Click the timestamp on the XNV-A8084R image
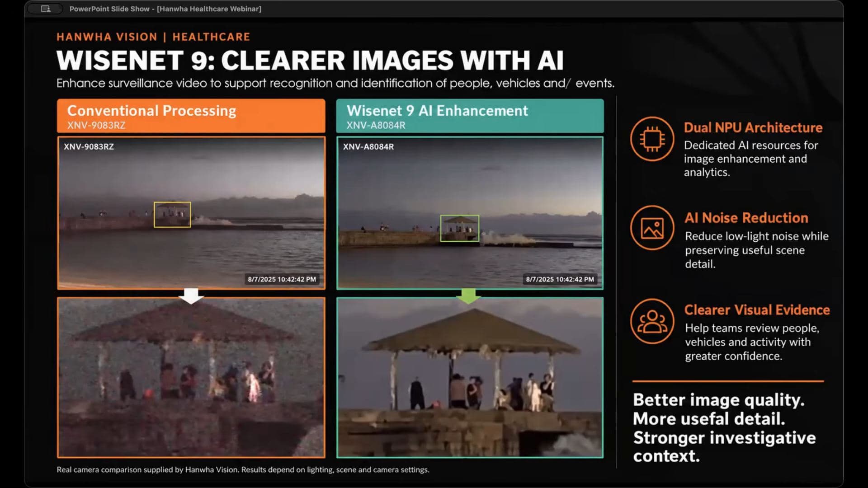 point(560,279)
